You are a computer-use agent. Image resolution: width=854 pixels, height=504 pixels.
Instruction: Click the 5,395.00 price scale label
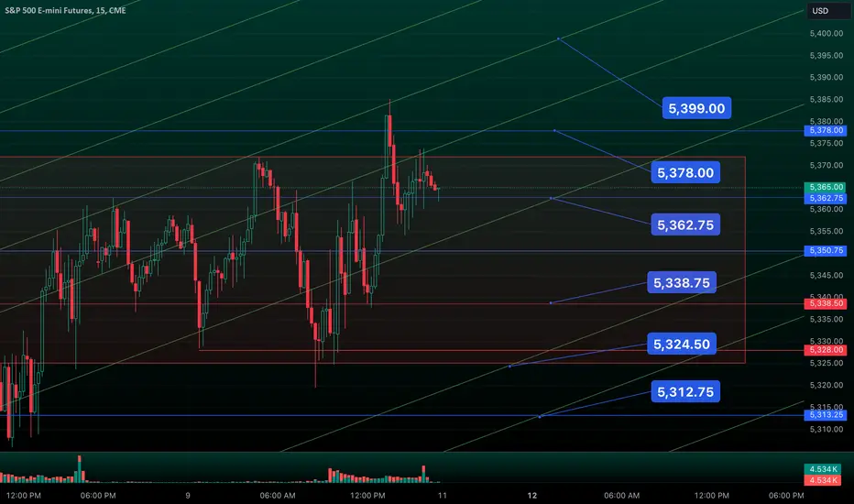pos(827,56)
